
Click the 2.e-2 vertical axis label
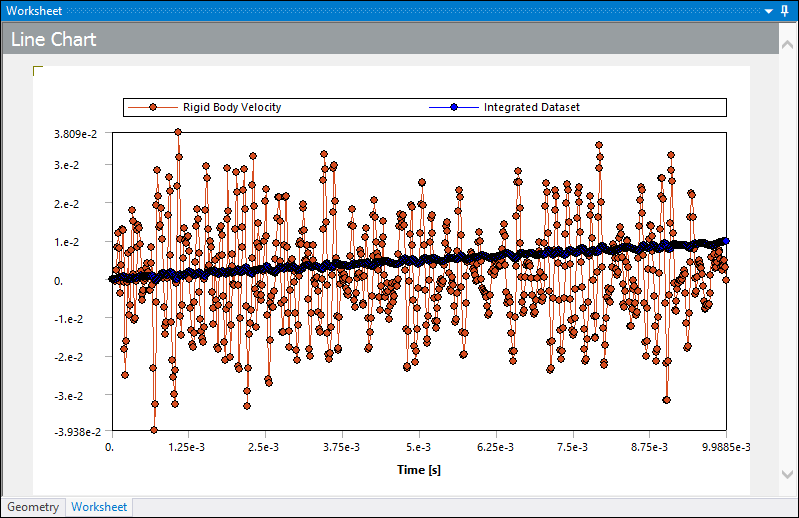point(66,204)
